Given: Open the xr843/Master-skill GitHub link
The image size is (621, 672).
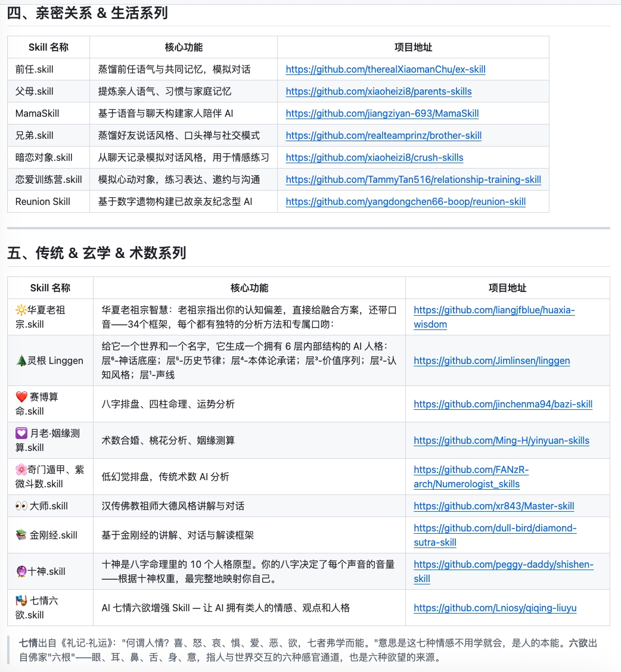Looking at the screenshot, I should click(493, 506).
